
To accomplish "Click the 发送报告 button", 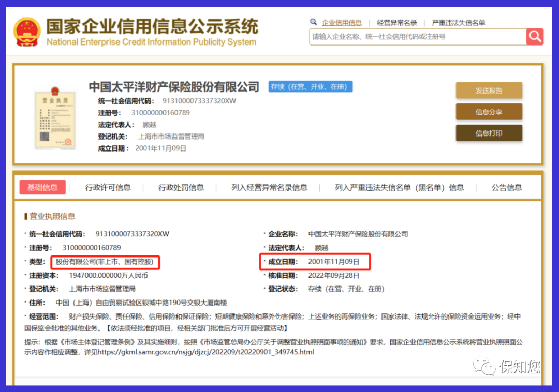I will [x=489, y=91].
